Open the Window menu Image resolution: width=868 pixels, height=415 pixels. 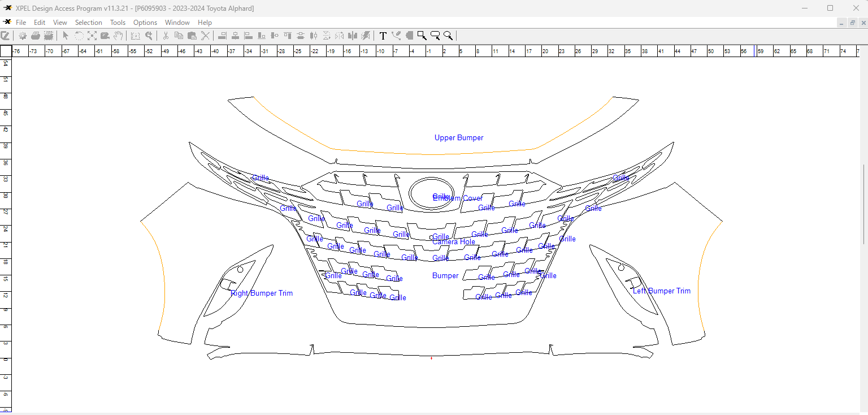point(177,23)
